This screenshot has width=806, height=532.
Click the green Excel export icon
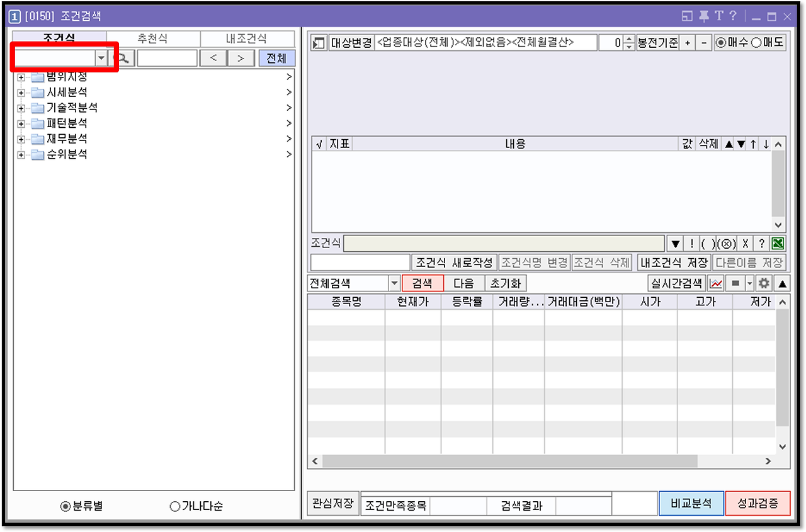coord(778,244)
